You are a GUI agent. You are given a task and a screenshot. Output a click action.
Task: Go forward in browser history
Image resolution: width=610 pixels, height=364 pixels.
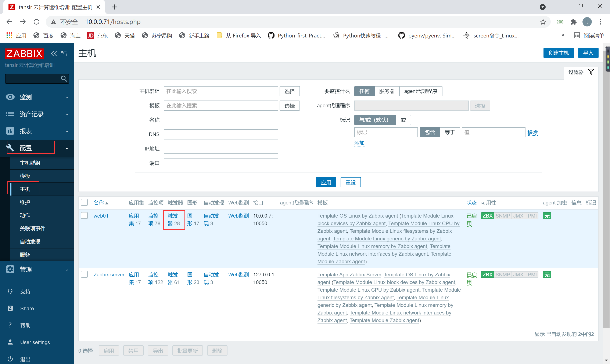(x=23, y=22)
